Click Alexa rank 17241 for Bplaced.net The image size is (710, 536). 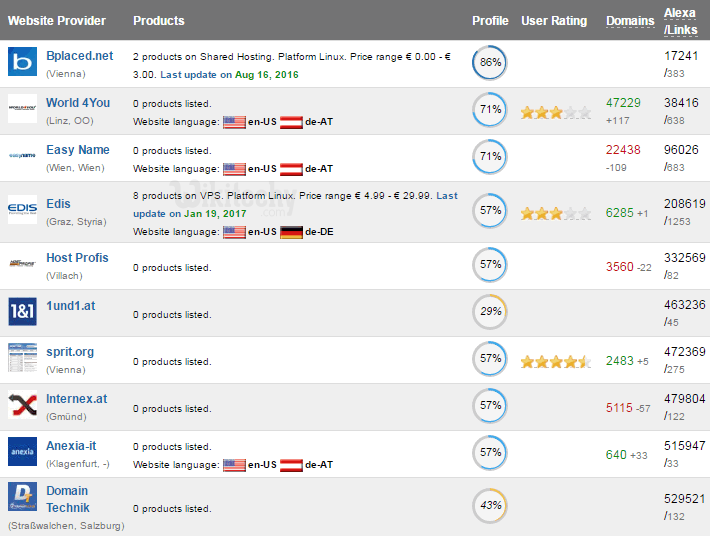click(681, 56)
